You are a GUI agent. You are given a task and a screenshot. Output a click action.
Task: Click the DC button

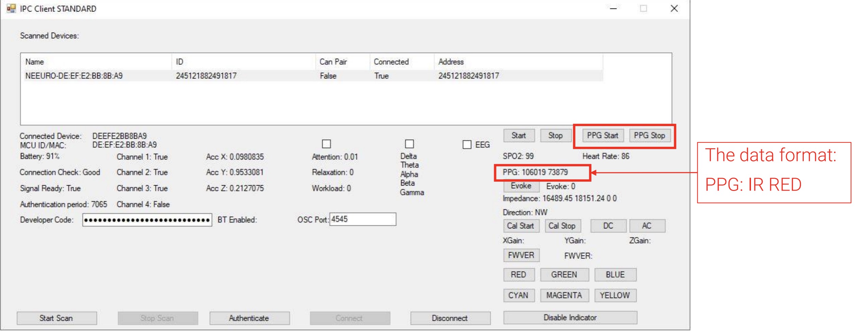[x=608, y=226]
